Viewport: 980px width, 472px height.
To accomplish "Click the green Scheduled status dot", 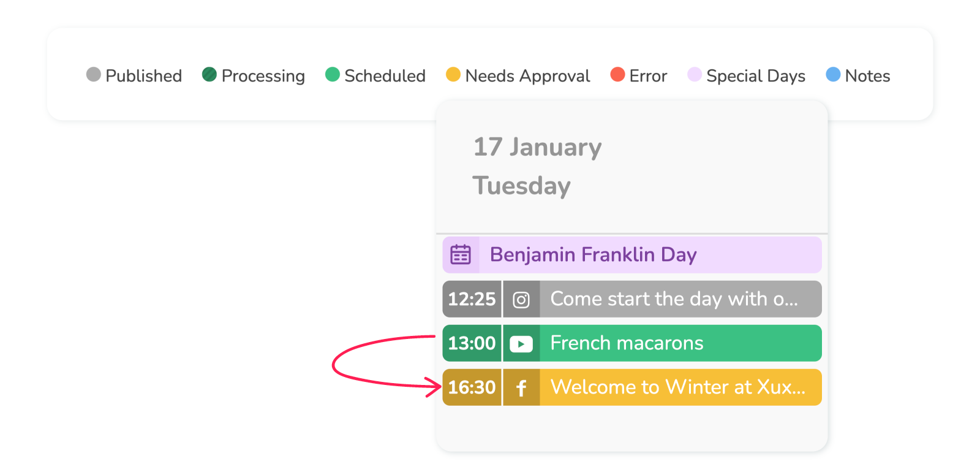I will click(x=333, y=74).
